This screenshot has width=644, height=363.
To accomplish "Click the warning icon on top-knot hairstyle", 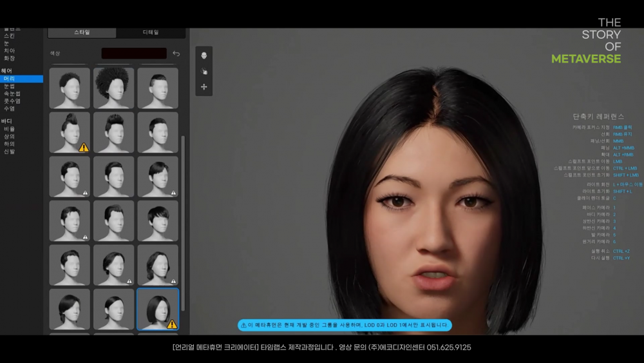I will tap(84, 147).
